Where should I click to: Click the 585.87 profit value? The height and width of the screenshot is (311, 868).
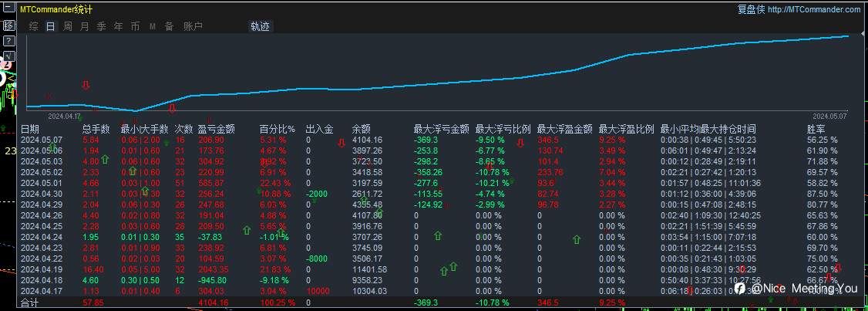click(x=211, y=183)
